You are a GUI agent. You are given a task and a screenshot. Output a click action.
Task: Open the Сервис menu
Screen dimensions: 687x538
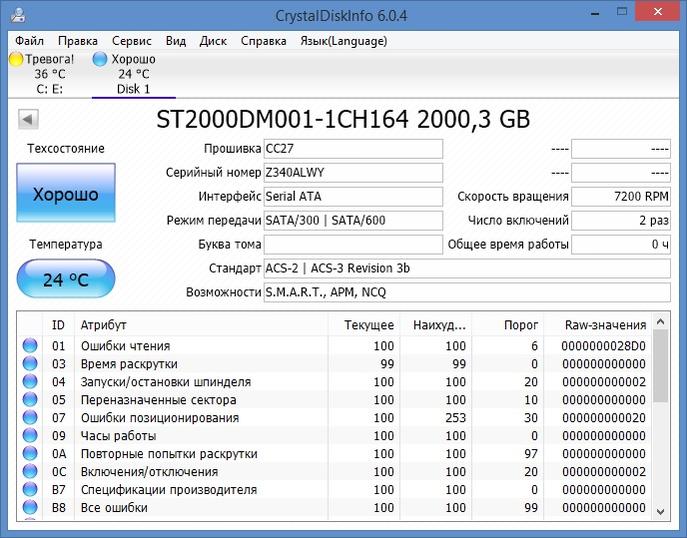coord(131,41)
